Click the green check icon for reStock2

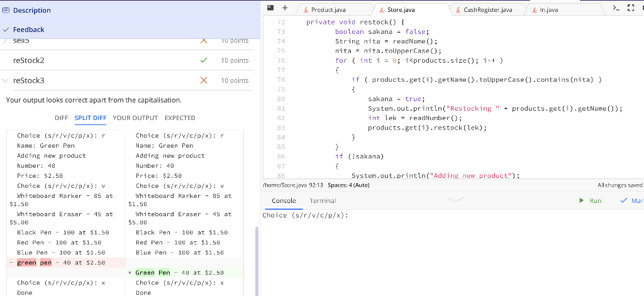pos(203,60)
